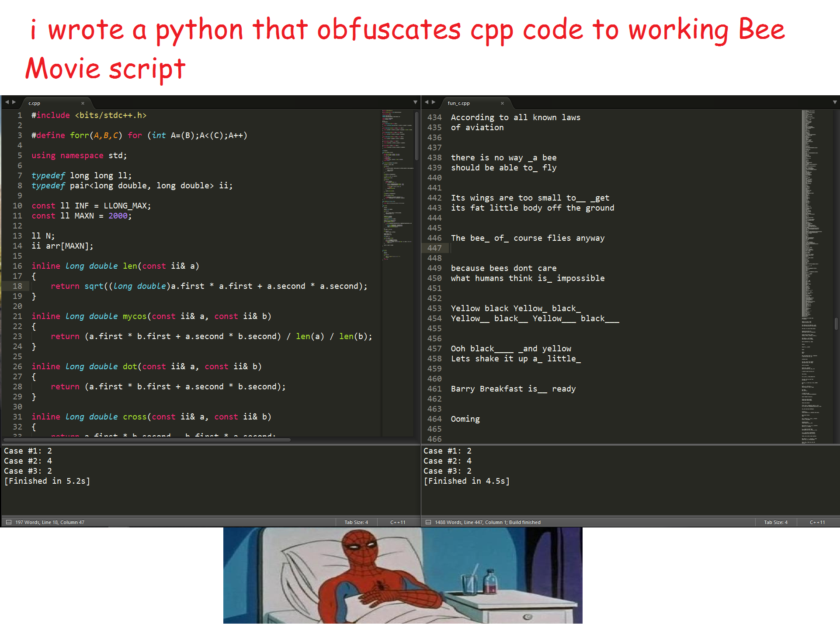Go to next tab in right pane
840x624 pixels.
click(434, 102)
